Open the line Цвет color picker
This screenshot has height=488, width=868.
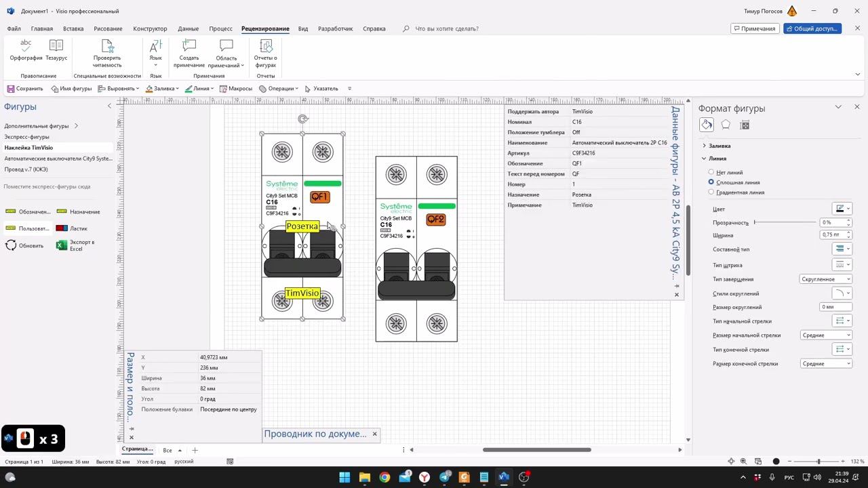click(842, 209)
